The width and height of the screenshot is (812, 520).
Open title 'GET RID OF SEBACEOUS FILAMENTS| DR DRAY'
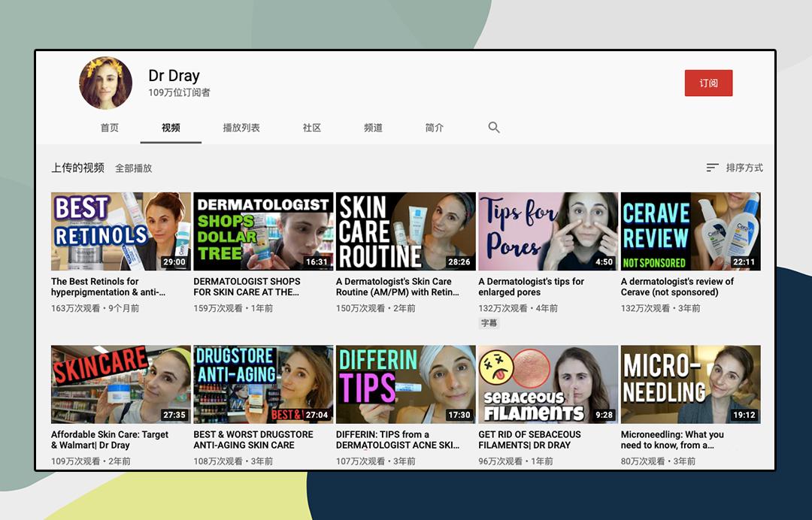(530, 440)
